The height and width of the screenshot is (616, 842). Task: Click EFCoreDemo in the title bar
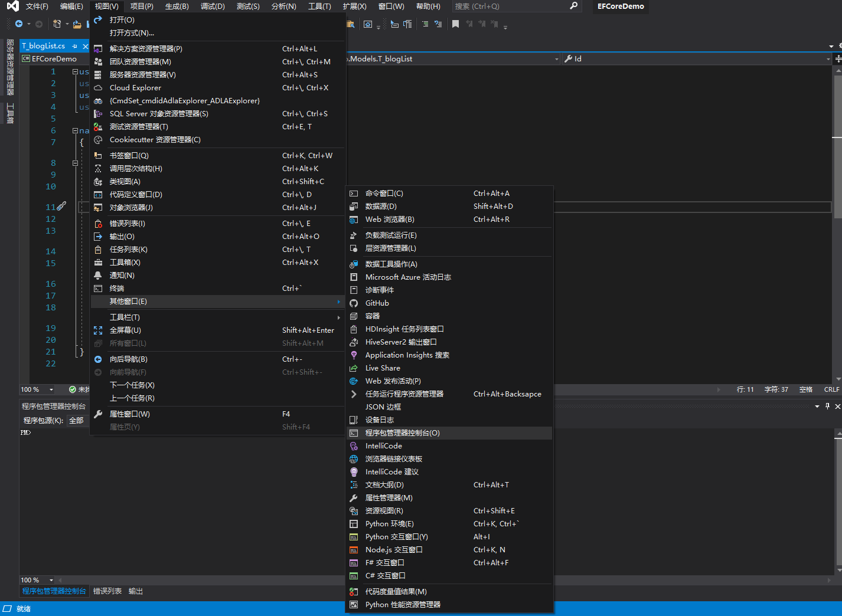click(620, 6)
